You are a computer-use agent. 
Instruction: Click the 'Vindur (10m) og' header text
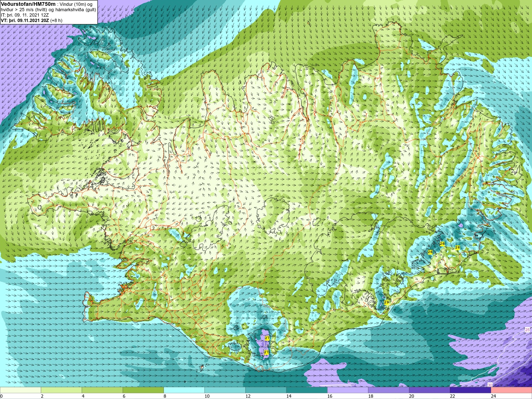[76, 4]
